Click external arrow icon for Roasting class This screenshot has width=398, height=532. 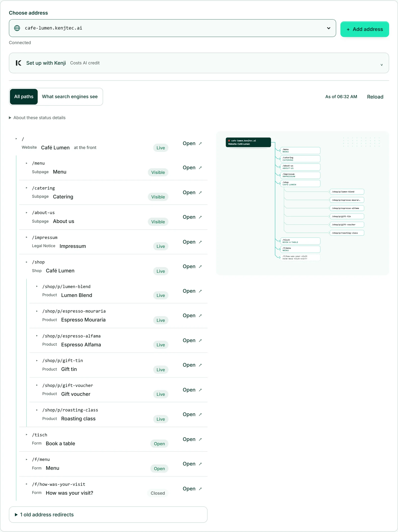200,414
